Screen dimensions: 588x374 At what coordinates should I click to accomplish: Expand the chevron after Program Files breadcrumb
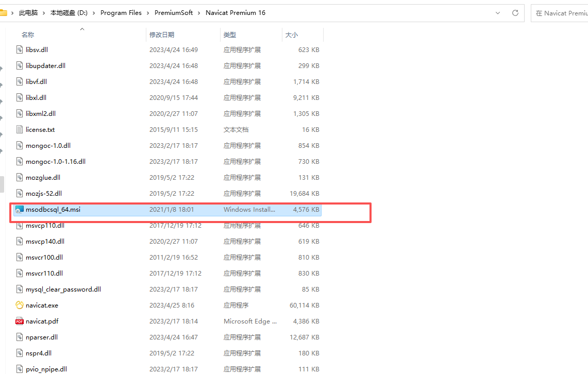coord(148,13)
